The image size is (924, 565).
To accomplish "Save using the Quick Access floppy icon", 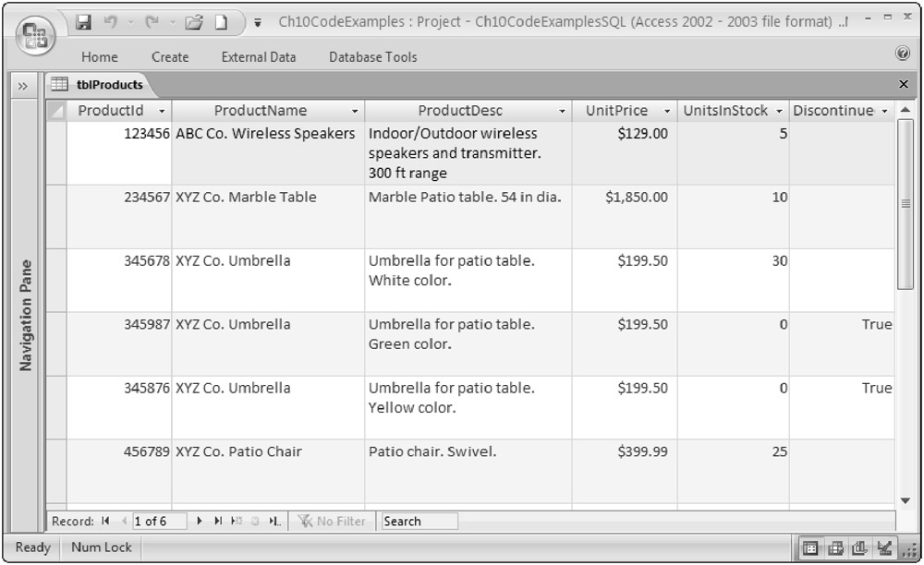I will point(83,20).
